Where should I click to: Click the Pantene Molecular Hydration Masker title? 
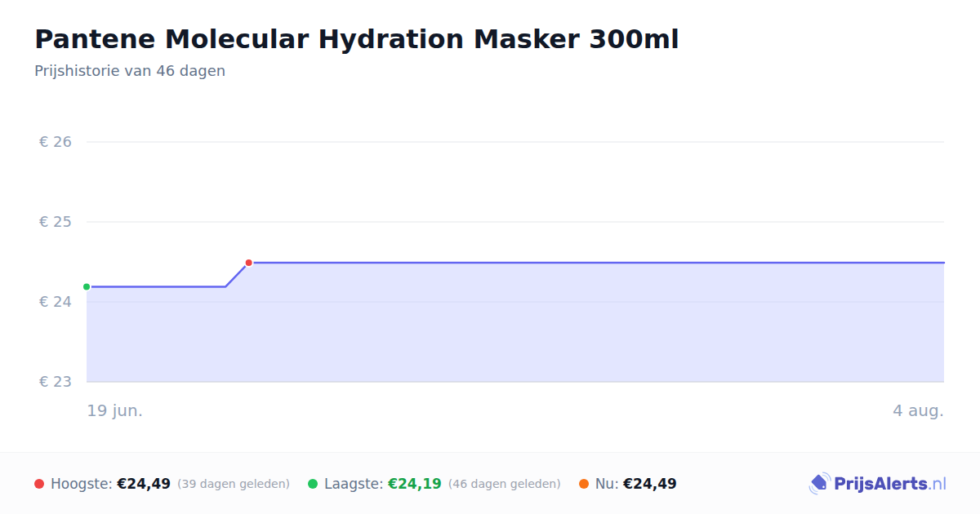tap(356, 39)
